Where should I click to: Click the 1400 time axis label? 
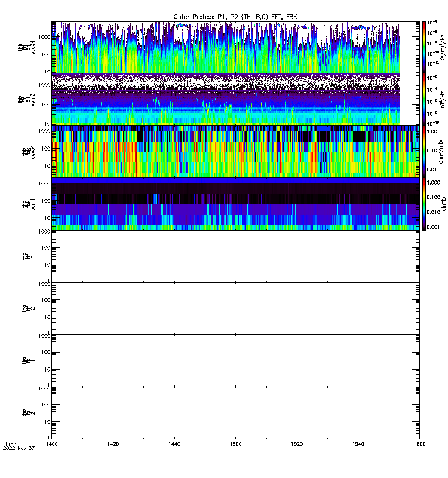pyautogui.click(x=52, y=444)
